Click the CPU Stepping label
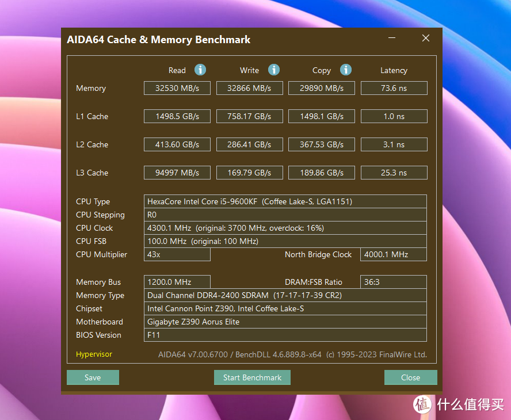511x420 pixels. [x=100, y=215]
